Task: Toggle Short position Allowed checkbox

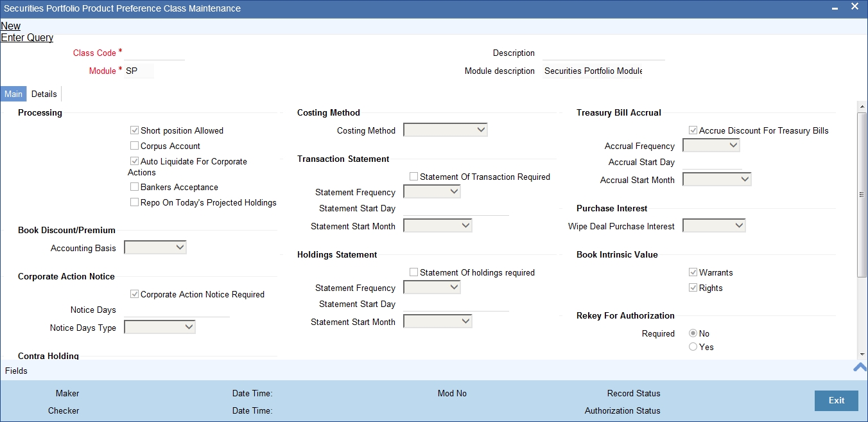Action: click(x=134, y=130)
